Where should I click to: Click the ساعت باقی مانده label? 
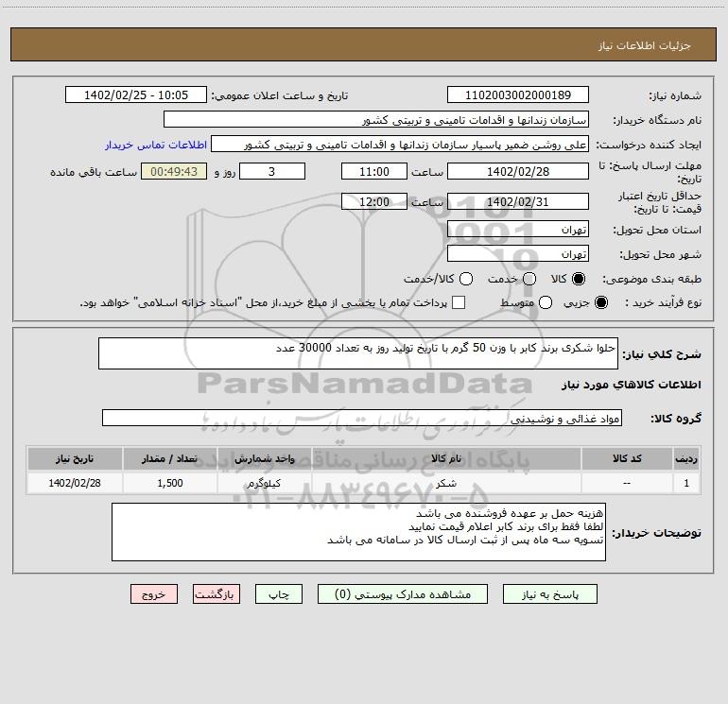click(x=94, y=172)
